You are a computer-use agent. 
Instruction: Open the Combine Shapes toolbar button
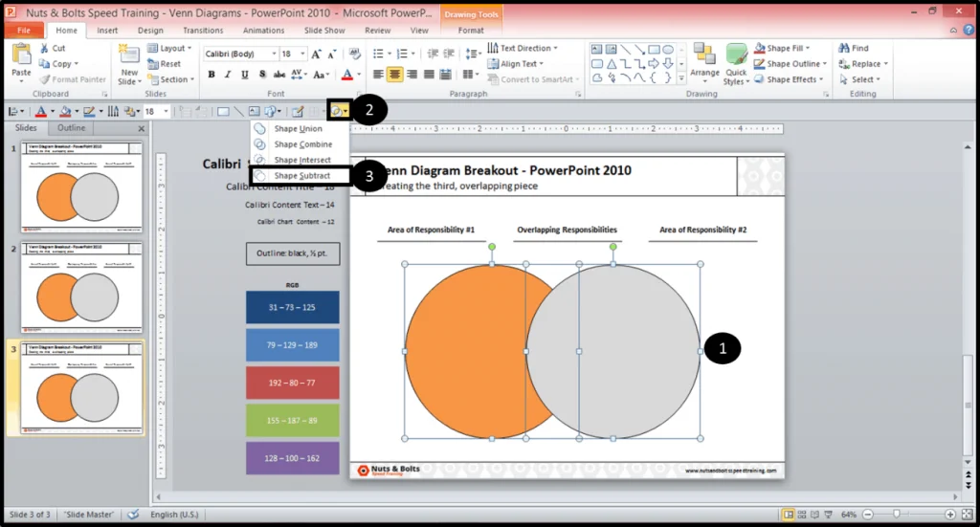340,111
